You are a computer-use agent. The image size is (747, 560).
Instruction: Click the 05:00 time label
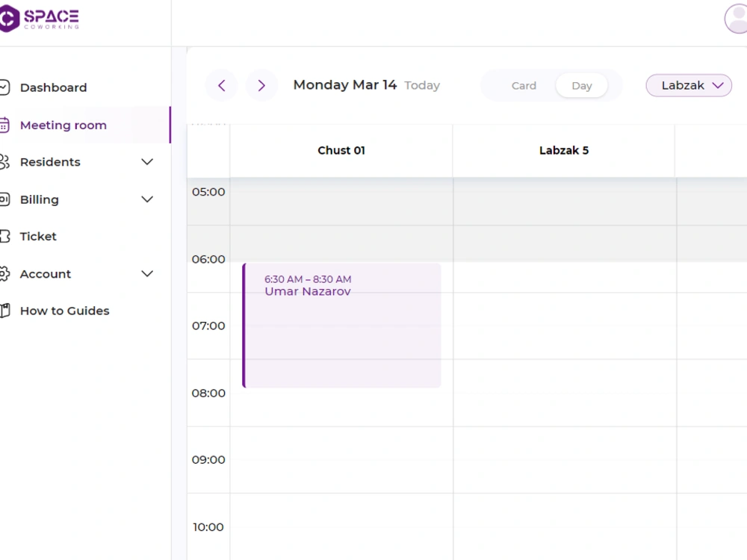tap(208, 192)
